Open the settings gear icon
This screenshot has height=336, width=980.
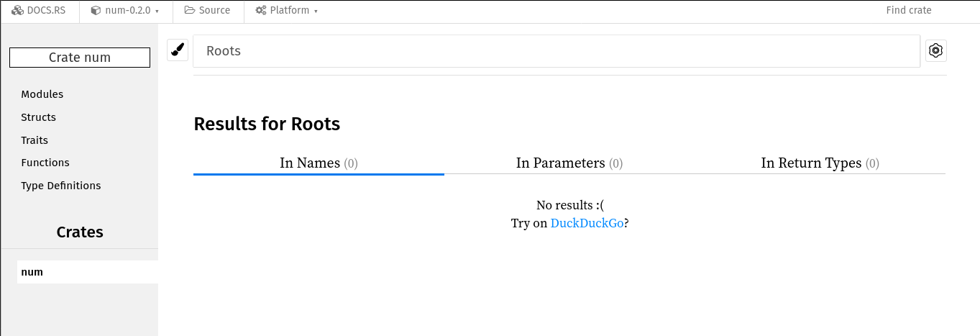point(935,50)
